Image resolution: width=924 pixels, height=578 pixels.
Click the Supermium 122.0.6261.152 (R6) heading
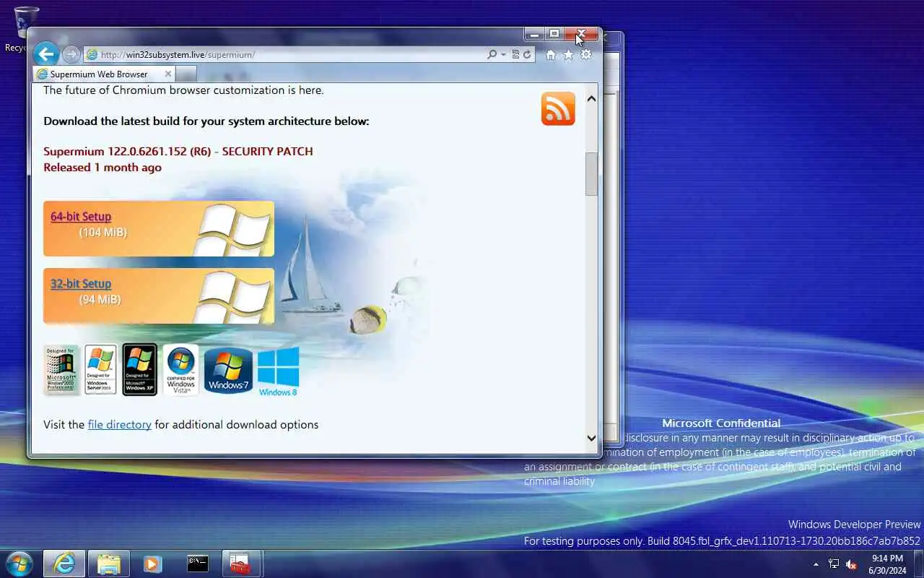click(178, 151)
